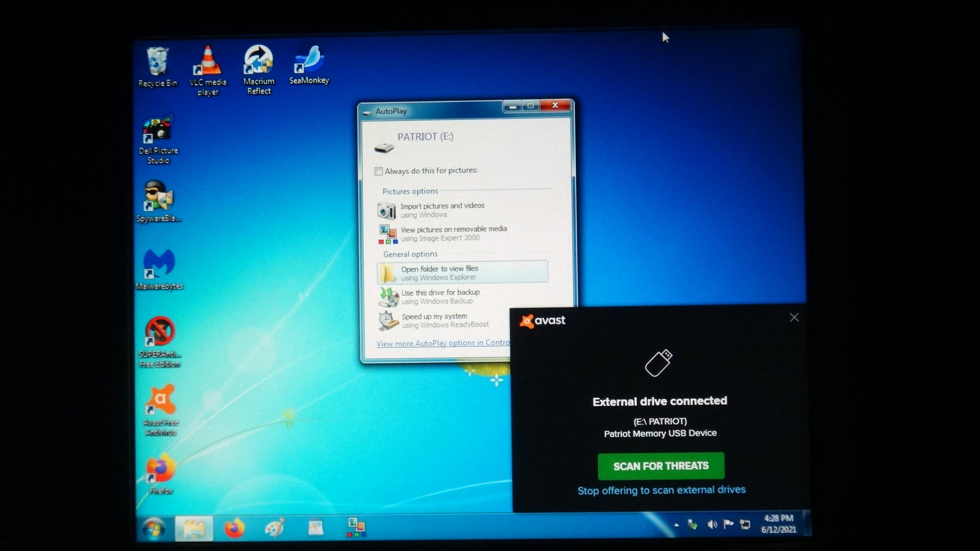980x551 pixels.
Task: Click the volume speaker tray icon
Action: 712,524
